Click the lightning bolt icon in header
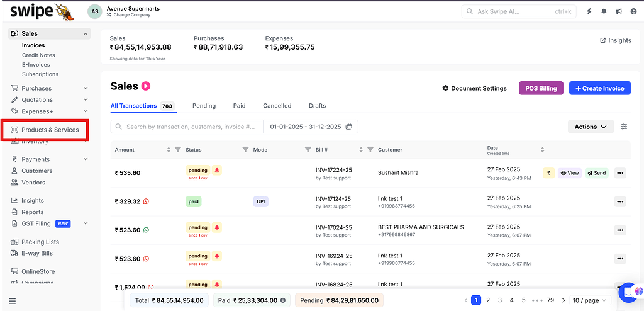 [589, 11]
